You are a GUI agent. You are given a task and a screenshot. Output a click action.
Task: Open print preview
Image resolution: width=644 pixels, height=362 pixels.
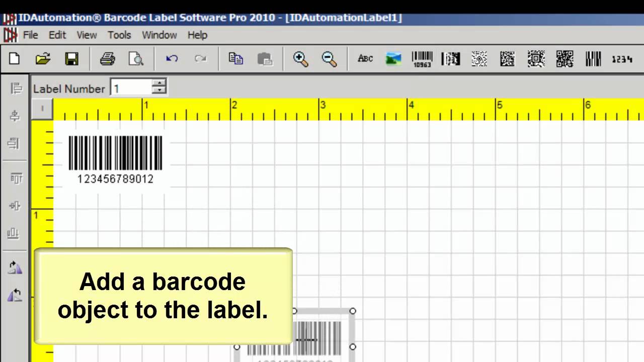tap(136, 59)
